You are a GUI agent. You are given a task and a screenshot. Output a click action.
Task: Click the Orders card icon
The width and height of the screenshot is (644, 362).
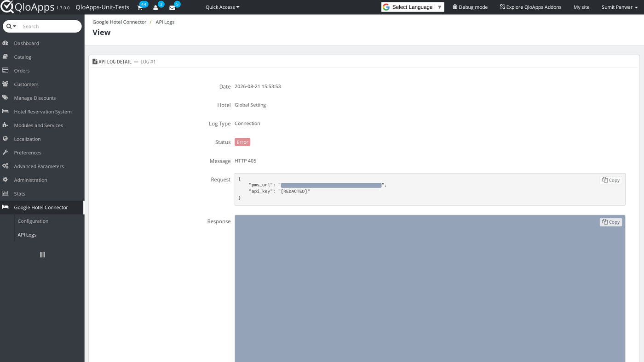[6, 70]
